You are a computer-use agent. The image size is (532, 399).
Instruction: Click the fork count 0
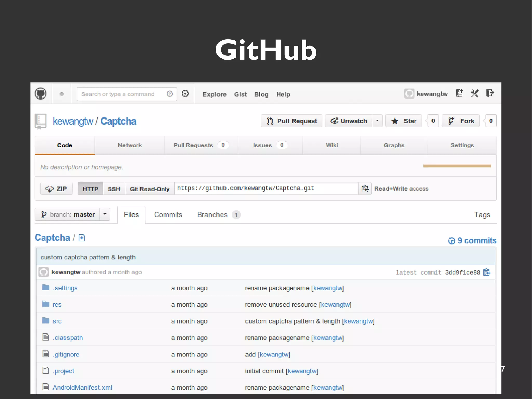[x=491, y=121]
